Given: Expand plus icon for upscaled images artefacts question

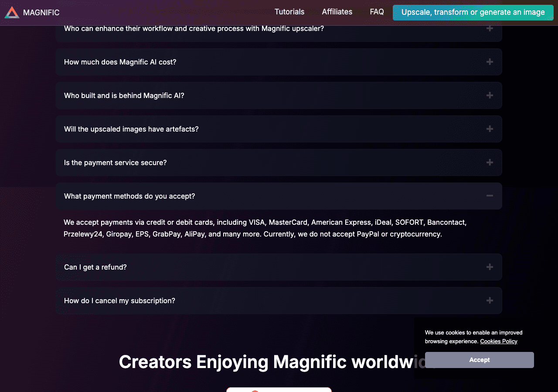Looking at the screenshot, I should (490, 129).
